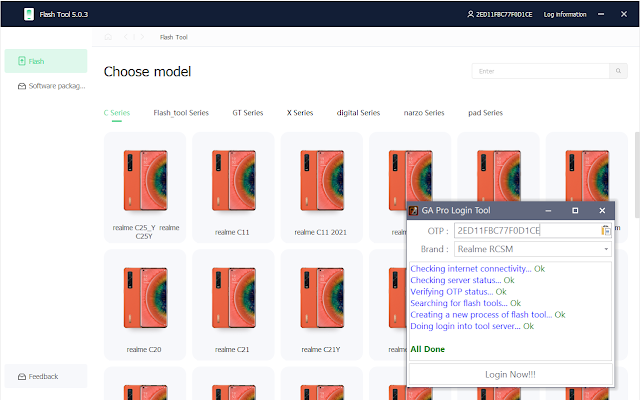Screen dimensions: 640x400
Task: Click the Feedback envelope icon
Action: pyautogui.click(x=22, y=376)
